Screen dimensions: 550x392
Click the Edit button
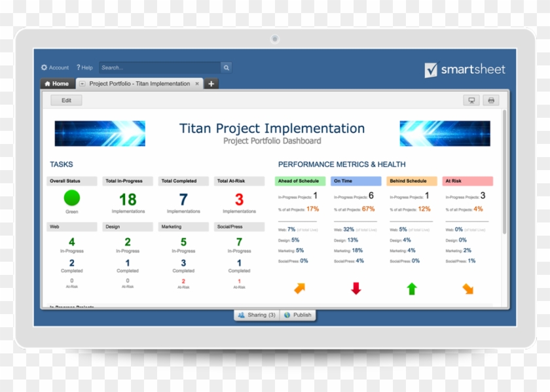pos(66,100)
